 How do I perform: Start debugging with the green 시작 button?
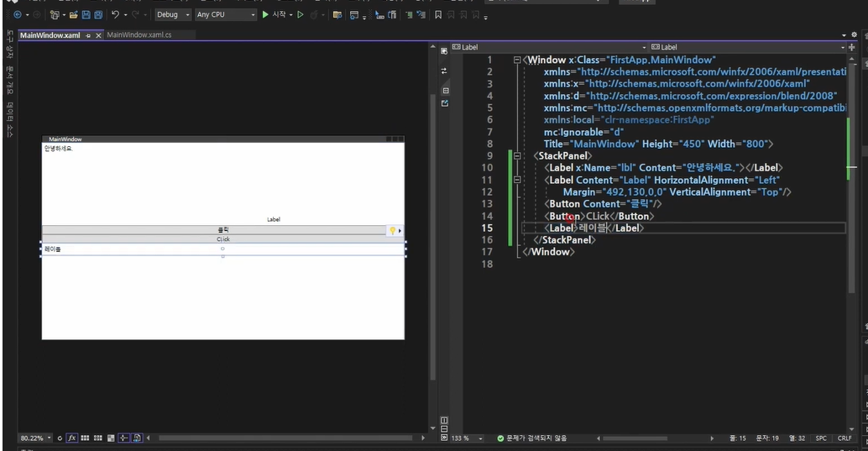[x=274, y=15]
